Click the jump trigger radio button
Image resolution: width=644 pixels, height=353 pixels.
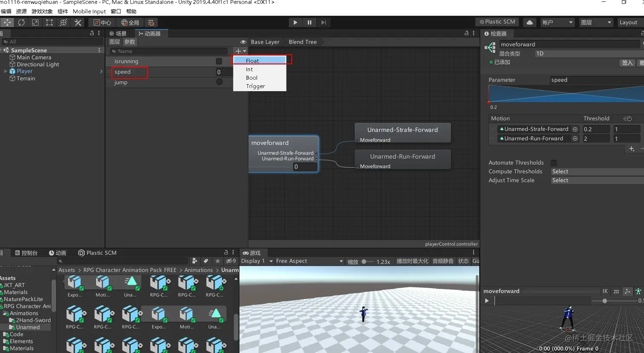(x=219, y=82)
